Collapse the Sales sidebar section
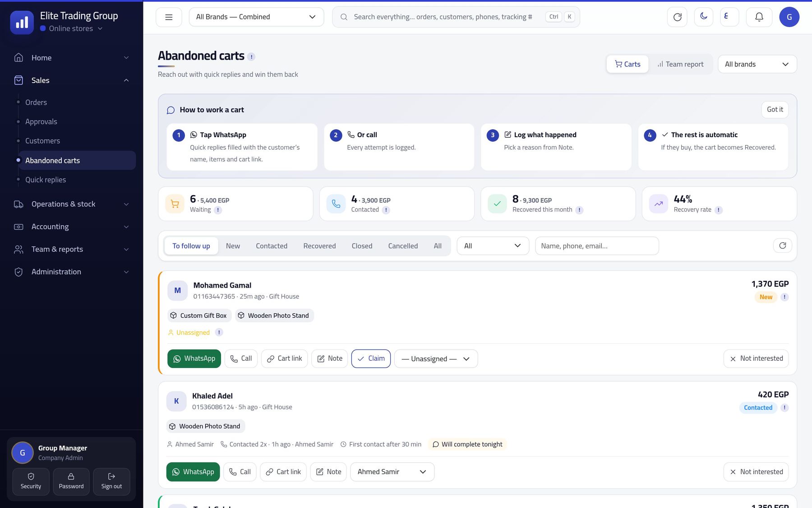Viewport: 812px width, 508px height. (x=71, y=80)
